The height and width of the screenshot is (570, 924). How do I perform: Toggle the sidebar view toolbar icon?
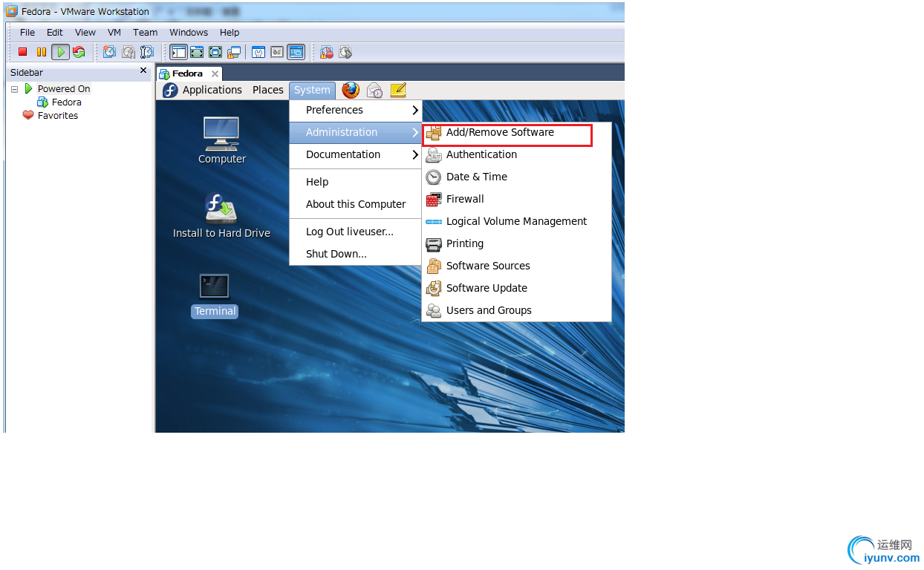[x=178, y=52]
